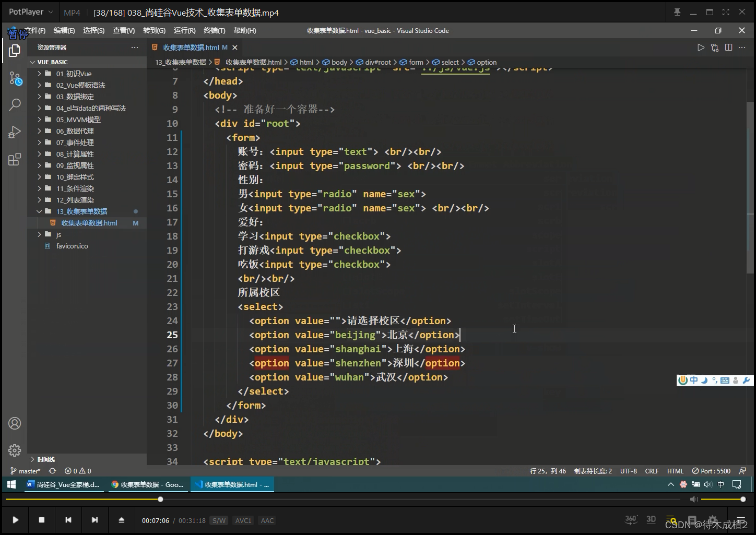Play the video in PotPlayer
This screenshot has width=756, height=535.
pos(16,520)
